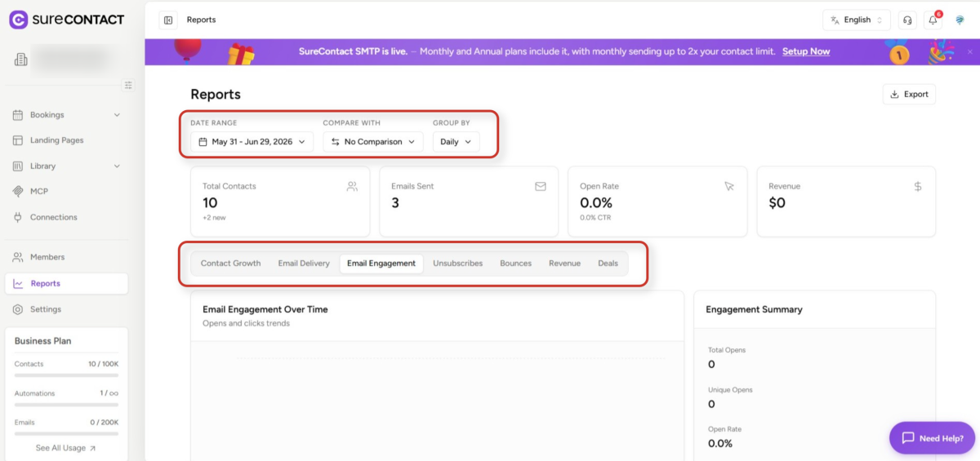Click the "Business Plan" heading

pyautogui.click(x=43, y=341)
